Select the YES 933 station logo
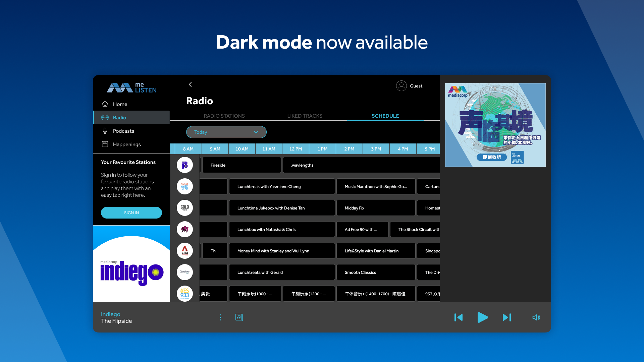The width and height of the screenshot is (644, 362). pos(185,294)
